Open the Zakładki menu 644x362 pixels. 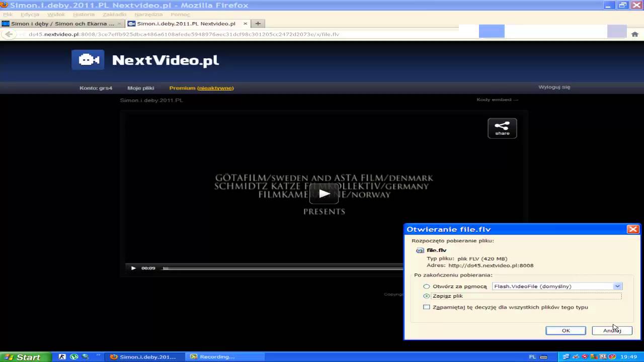click(114, 15)
